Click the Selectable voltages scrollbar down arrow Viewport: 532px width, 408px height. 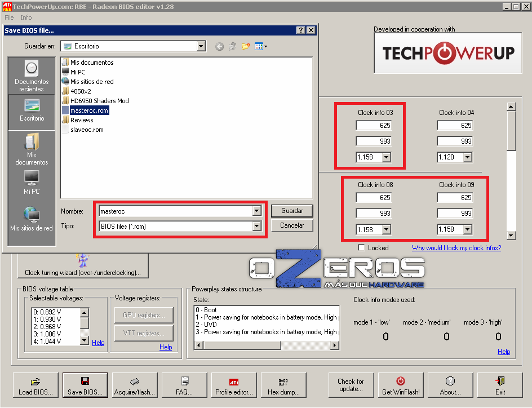coord(85,341)
